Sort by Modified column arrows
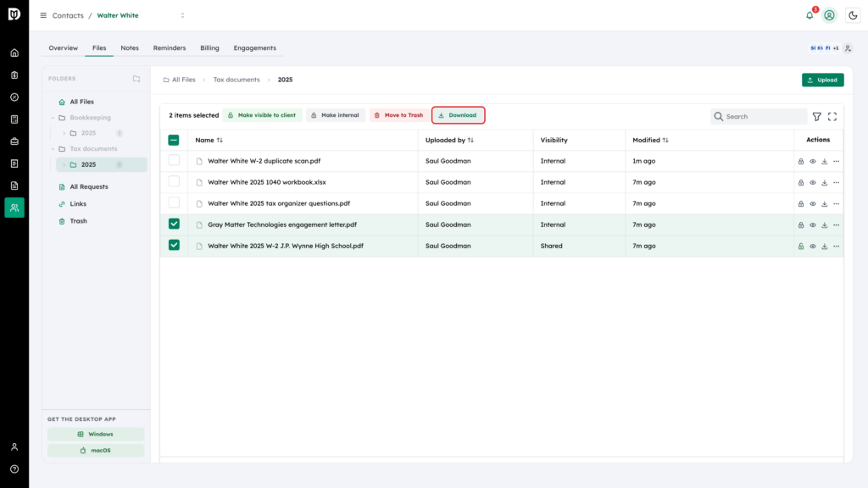Image resolution: width=868 pixels, height=488 pixels. tap(665, 141)
